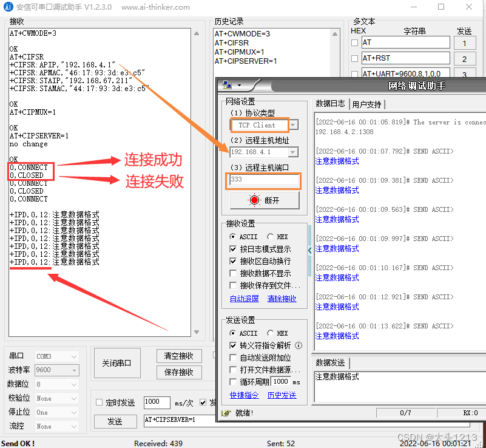The image size is (486, 448).
Task: Open the small arrow next to network icon
Action: pos(239,85)
